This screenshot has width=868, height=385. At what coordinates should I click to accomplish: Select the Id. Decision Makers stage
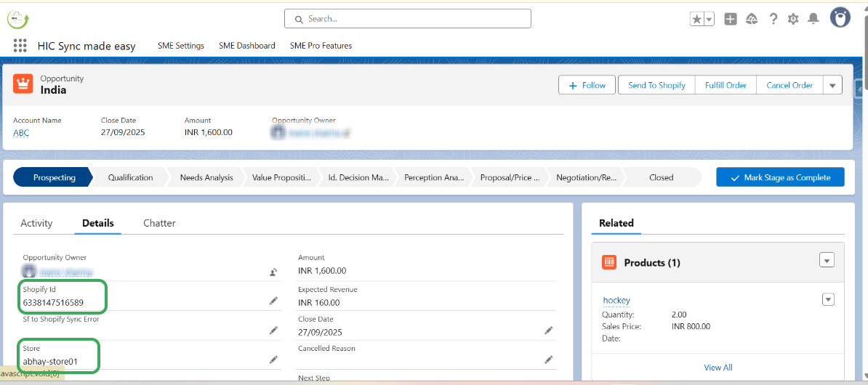pos(358,177)
